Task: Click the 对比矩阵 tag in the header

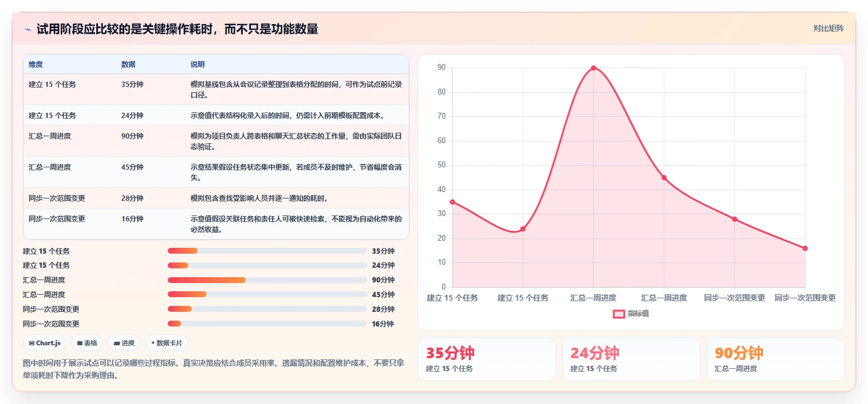Action: [x=828, y=28]
